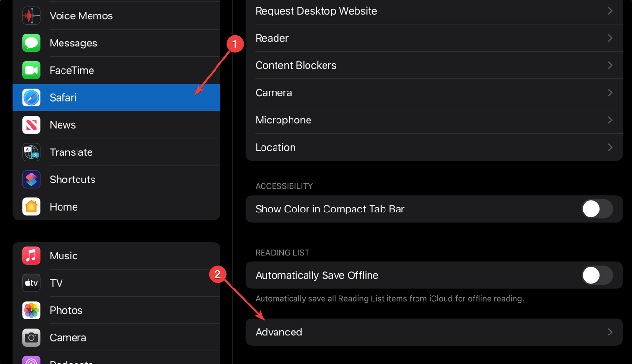The image size is (632, 364).
Task: Tap the Shortcuts app icon
Action: click(x=31, y=180)
